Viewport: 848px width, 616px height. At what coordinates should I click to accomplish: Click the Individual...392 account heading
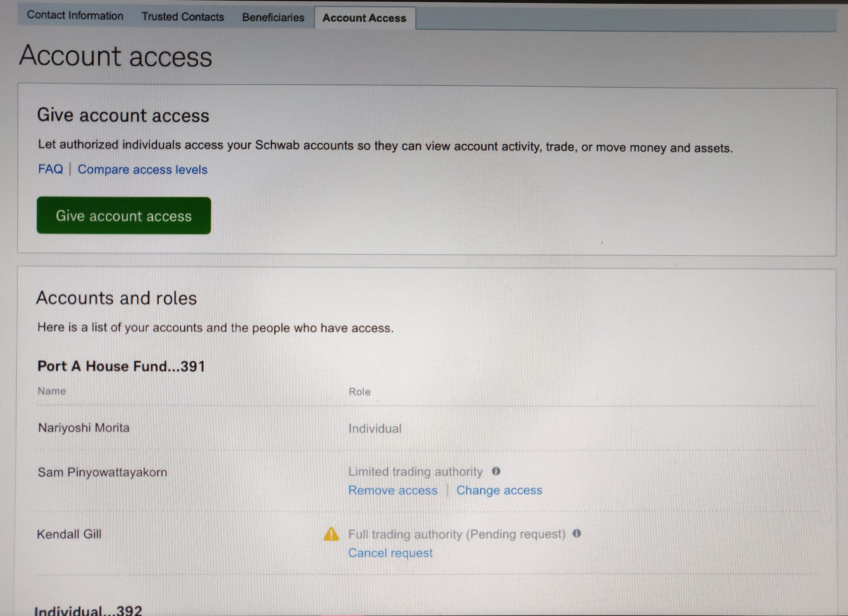tap(88, 610)
